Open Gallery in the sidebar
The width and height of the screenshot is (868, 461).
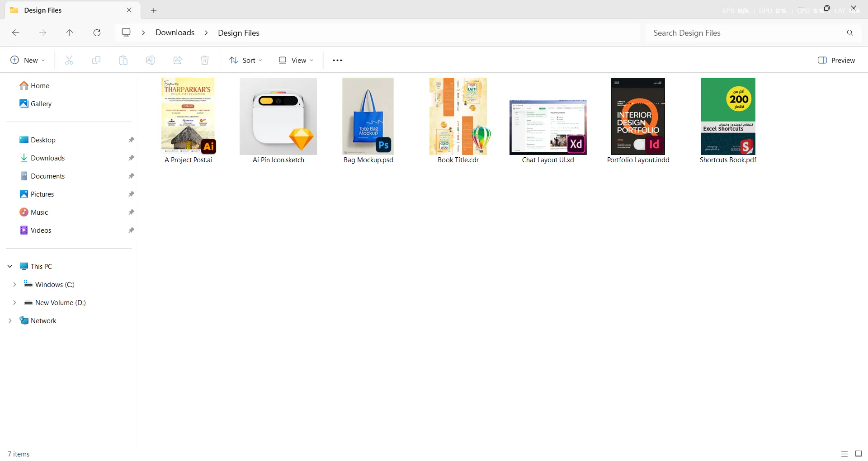pyautogui.click(x=36, y=103)
